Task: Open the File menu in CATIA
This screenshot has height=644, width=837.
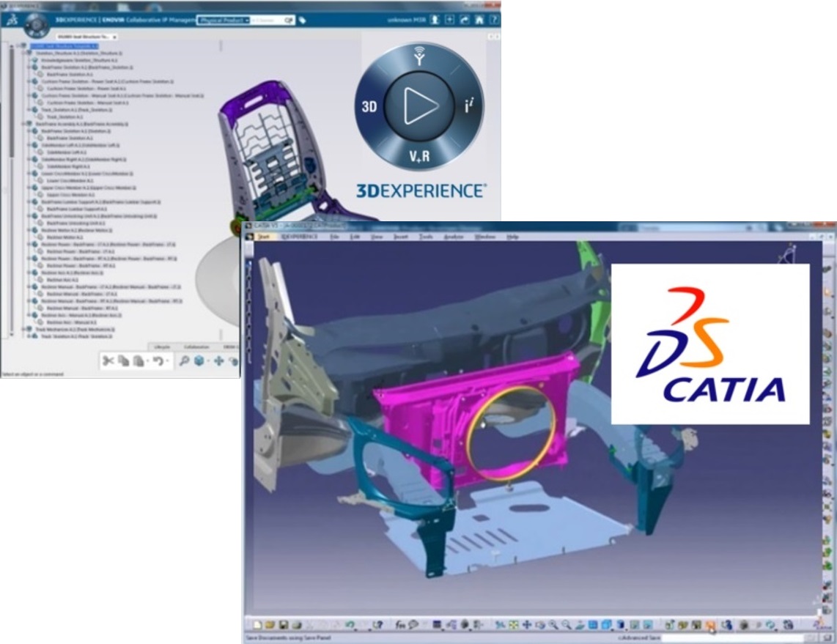Action: tap(335, 237)
